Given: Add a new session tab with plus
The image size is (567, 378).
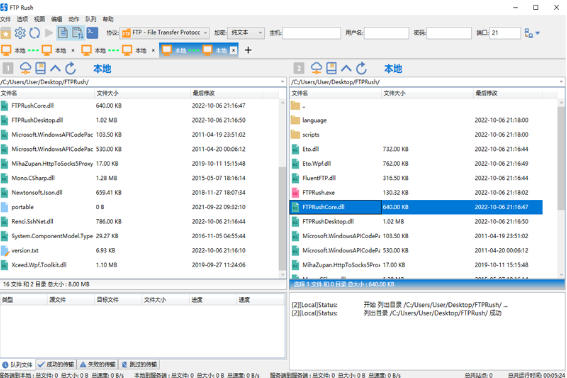Looking at the screenshot, I should [x=248, y=50].
